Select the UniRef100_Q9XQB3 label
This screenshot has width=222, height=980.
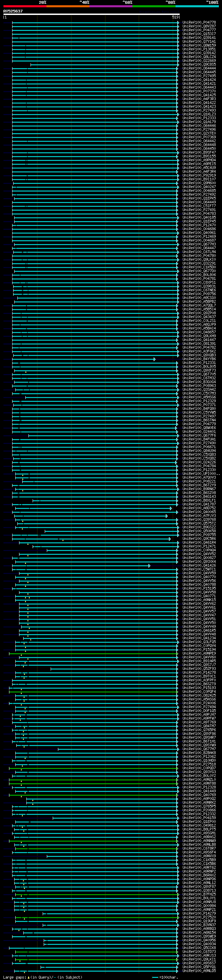[199, 355]
